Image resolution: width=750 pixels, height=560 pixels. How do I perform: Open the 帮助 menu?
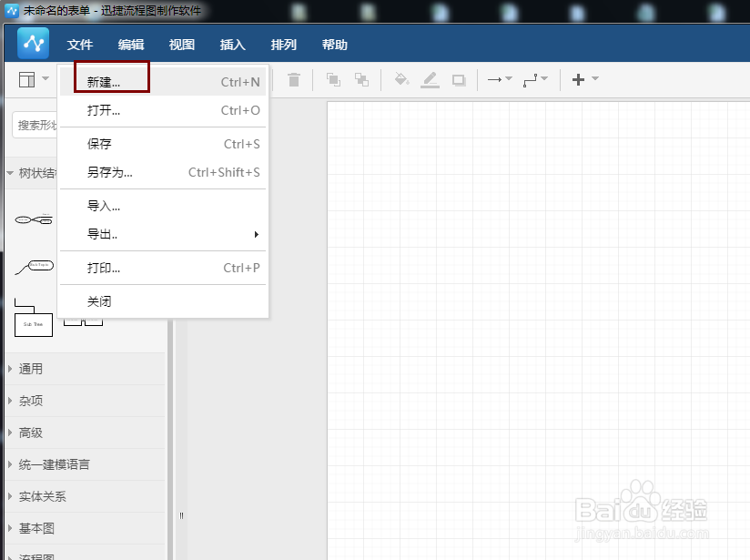tap(334, 45)
